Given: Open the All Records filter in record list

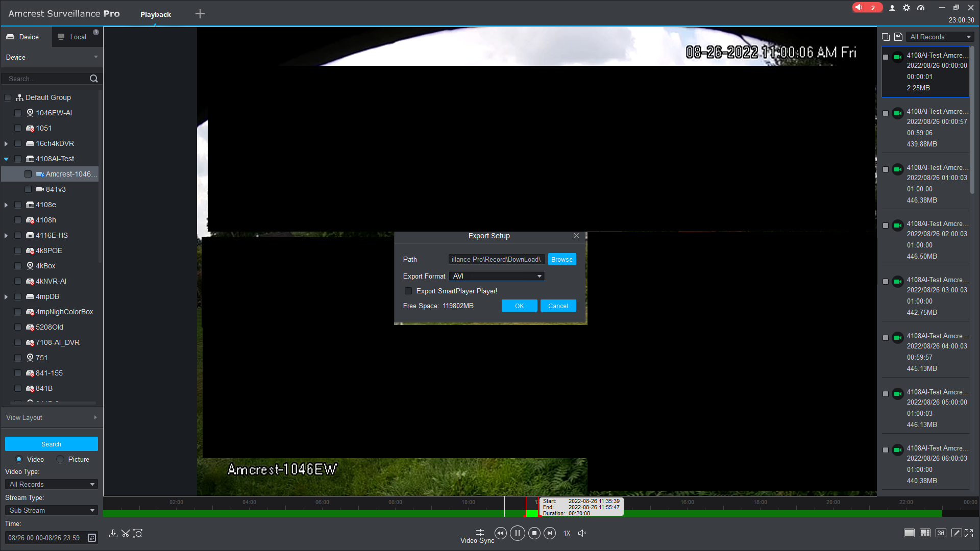Looking at the screenshot, I should pyautogui.click(x=940, y=37).
